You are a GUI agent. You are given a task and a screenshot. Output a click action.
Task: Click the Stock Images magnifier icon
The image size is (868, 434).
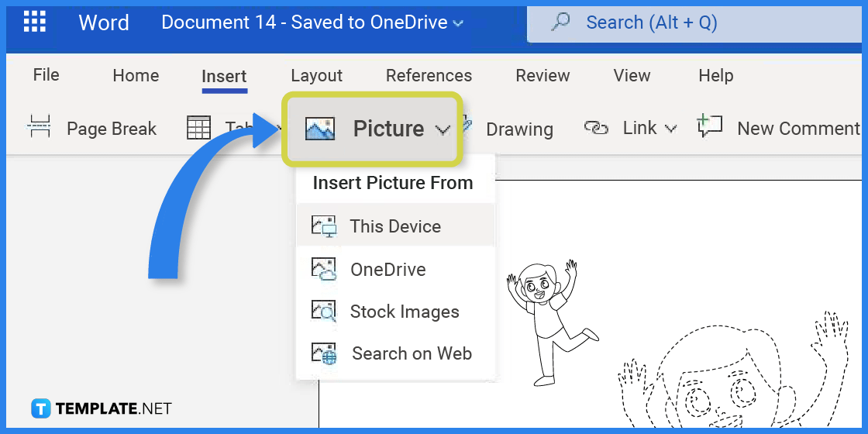(323, 311)
